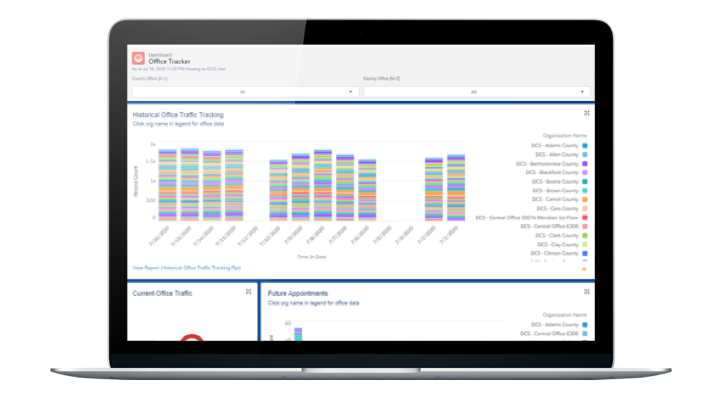The image size is (720, 405).
Task: Select DCS - Boone County legend entry
Action: click(555, 181)
